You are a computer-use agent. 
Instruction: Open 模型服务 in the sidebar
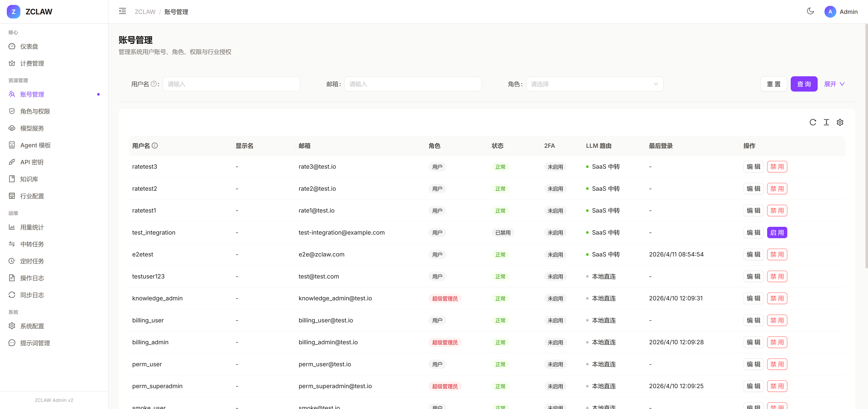(x=32, y=128)
